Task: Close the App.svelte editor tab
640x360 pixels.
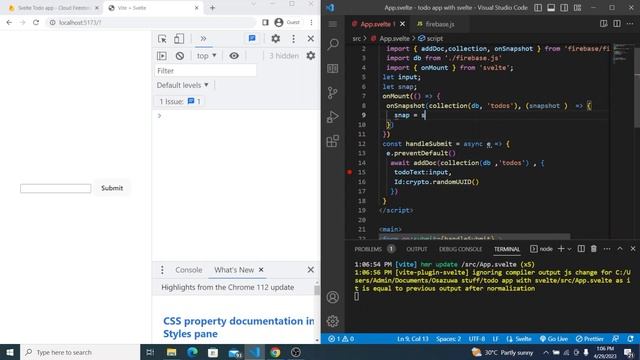Action: pyautogui.click(x=402, y=24)
